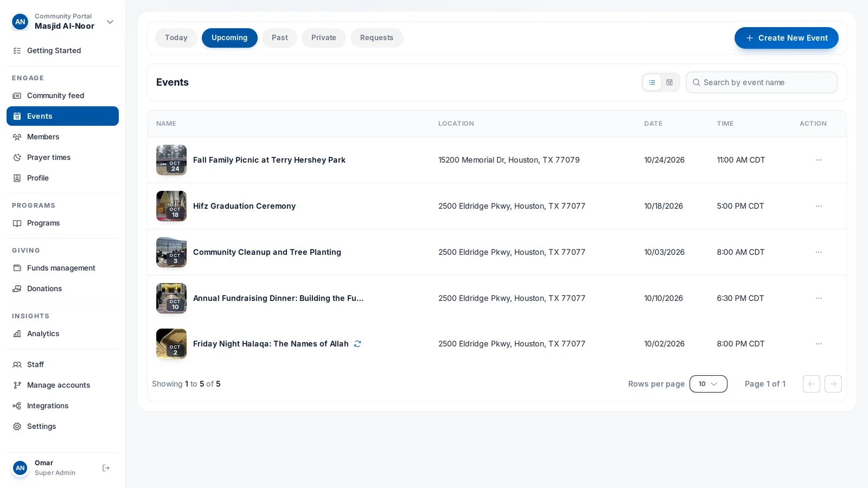Go to next page arrow
The width and height of the screenshot is (868, 488).
click(833, 384)
